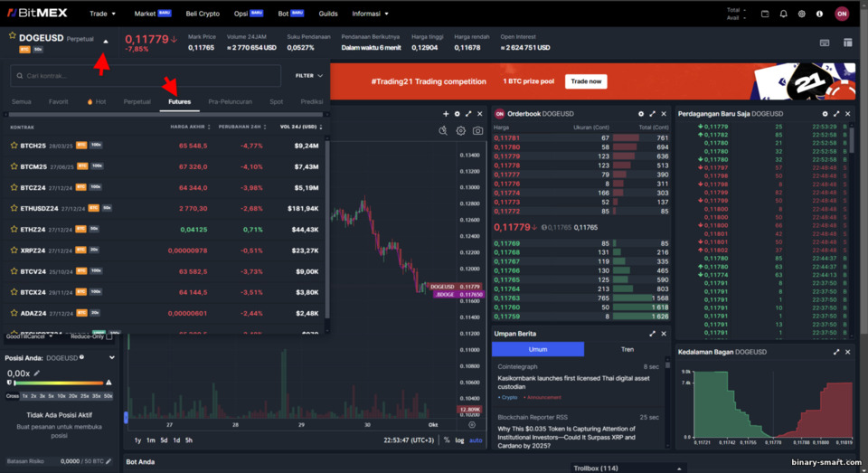
Task: Take a chart snapshot with camera icon
Action: (477, 131)
